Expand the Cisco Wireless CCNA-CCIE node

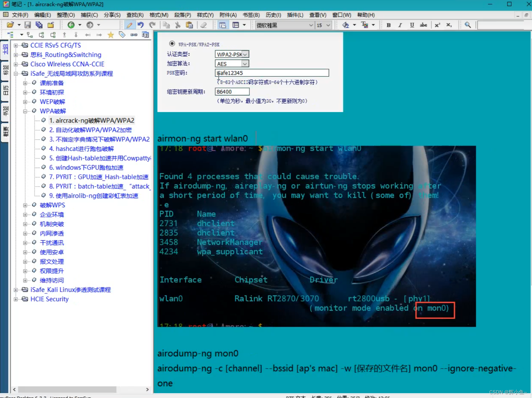[x=16, y=64]
